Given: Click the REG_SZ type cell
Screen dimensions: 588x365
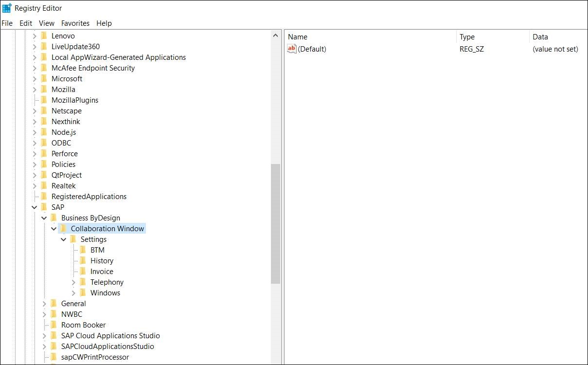Looking at the screenshot, I should 472,49.
